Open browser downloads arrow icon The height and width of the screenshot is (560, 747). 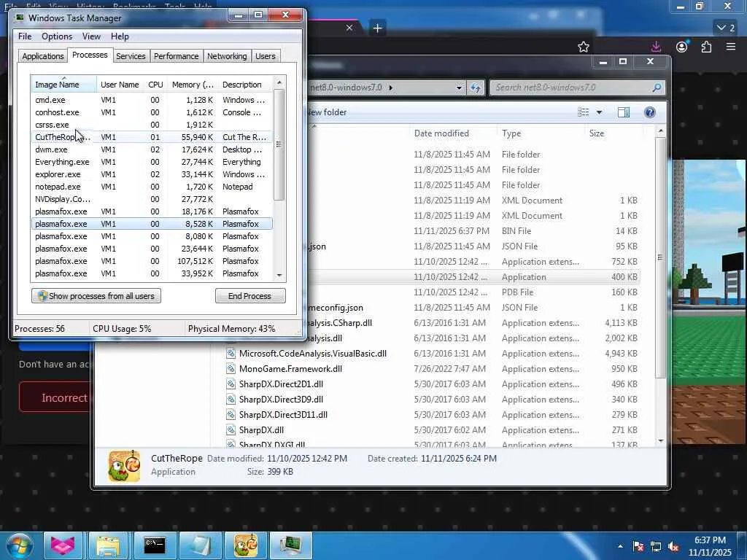coord(656,46)
